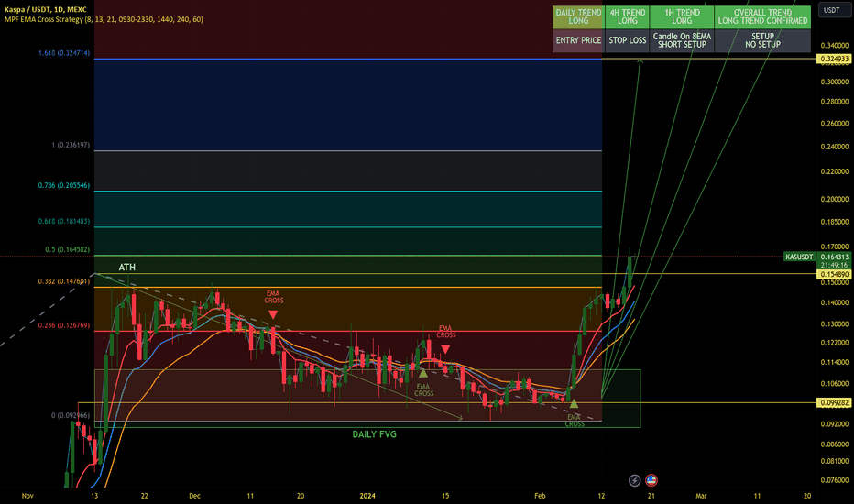Screen dimensions: 854x504
Task: Click the US flag economic event icon
Action: click(x=651, y=480)
